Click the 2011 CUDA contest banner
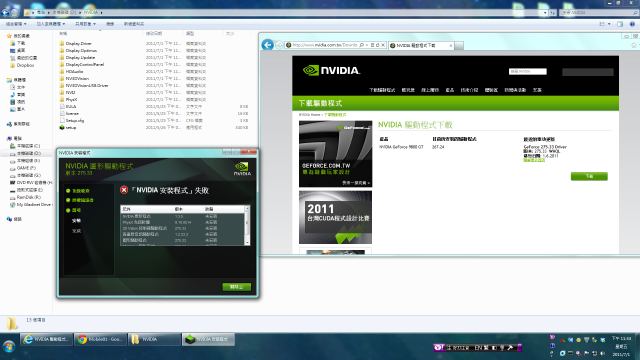This screenshot has height=360, width=640. tap(336, 218)
